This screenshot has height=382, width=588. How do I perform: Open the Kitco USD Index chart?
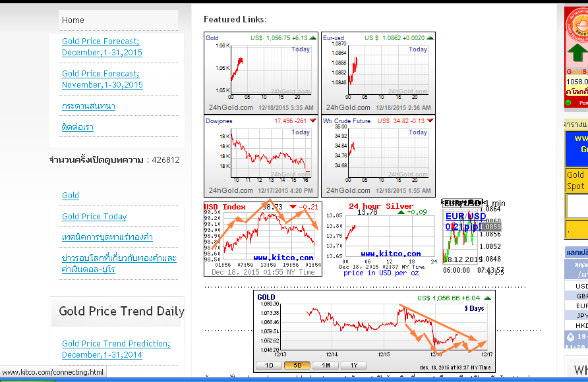click(263, 239)
